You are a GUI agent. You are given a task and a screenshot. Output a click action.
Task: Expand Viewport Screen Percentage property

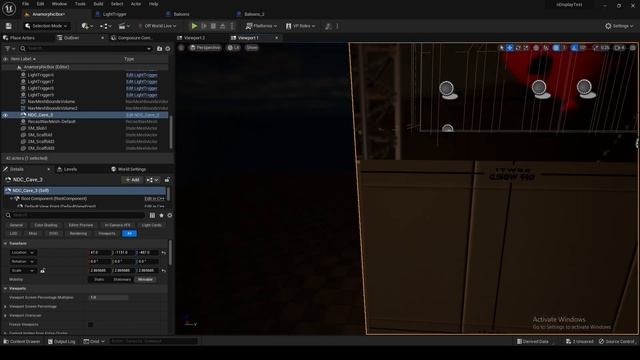[5, 307]
